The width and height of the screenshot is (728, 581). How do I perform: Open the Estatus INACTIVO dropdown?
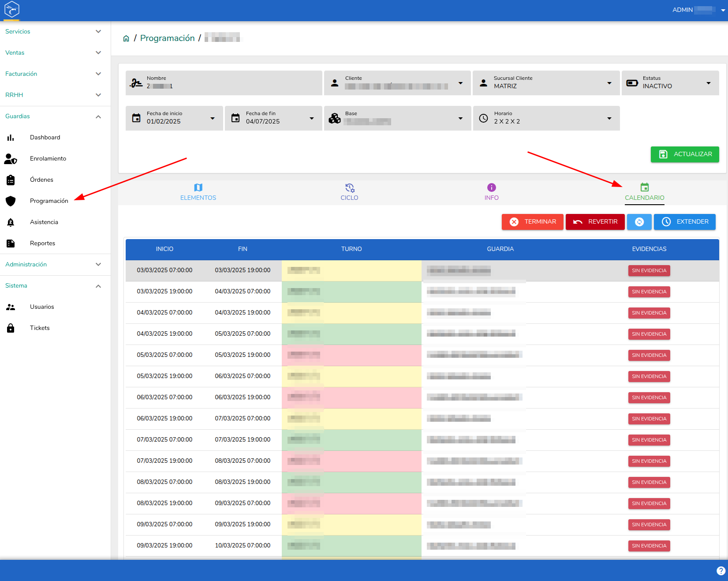coord(670,83)
